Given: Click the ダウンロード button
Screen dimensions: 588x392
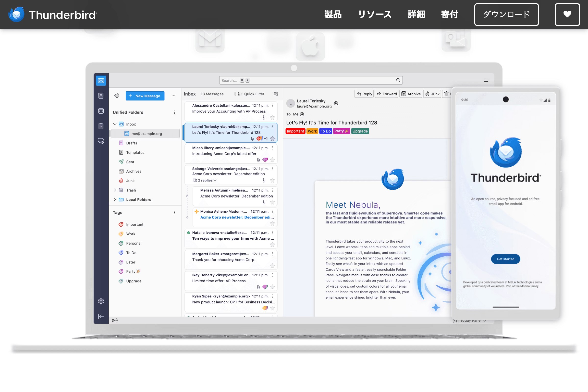Looking at the screenshot, I should coord(506,14).
